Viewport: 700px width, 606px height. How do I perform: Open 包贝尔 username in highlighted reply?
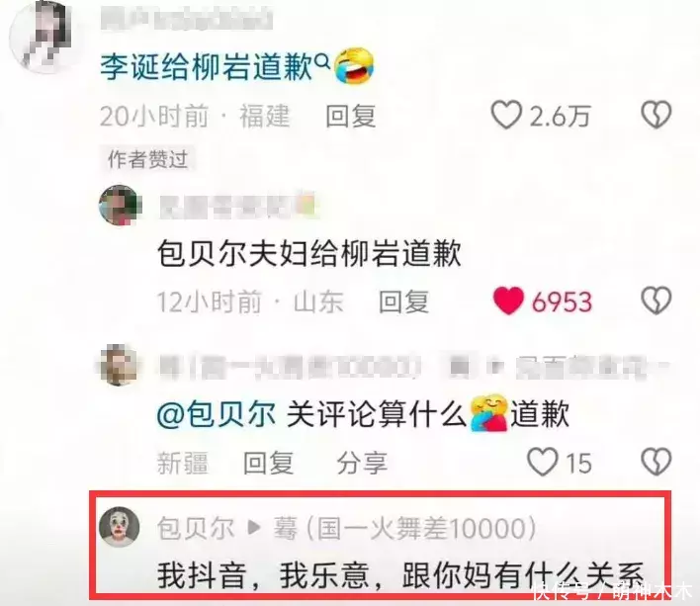tap(196, 528)
